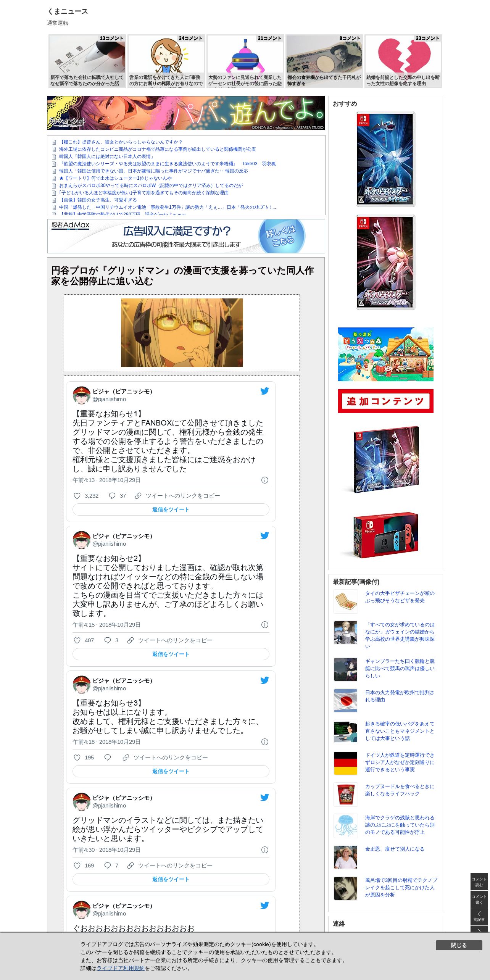The height and width of the screenshot is (980, 490).
Task: Click the German flag thumbnail
Action: 346,763
